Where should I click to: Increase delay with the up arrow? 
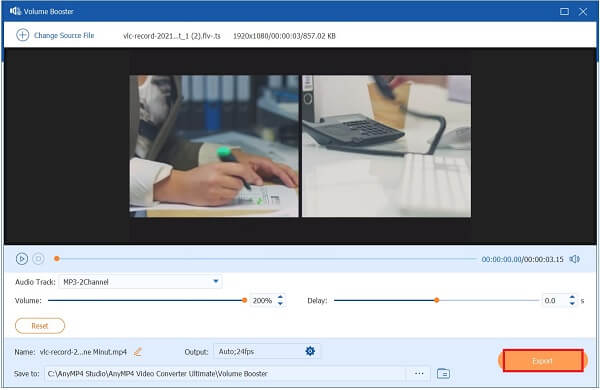coord(572,297)
